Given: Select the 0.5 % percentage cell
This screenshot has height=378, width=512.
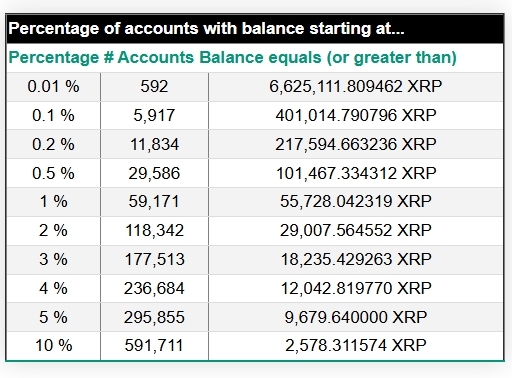Looking at the screenshot, I should pyautogui.click(x=53, y=173).
